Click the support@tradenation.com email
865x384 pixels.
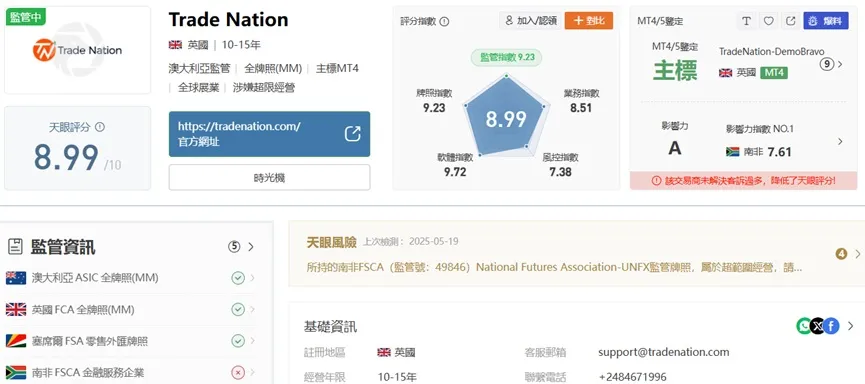664,352
